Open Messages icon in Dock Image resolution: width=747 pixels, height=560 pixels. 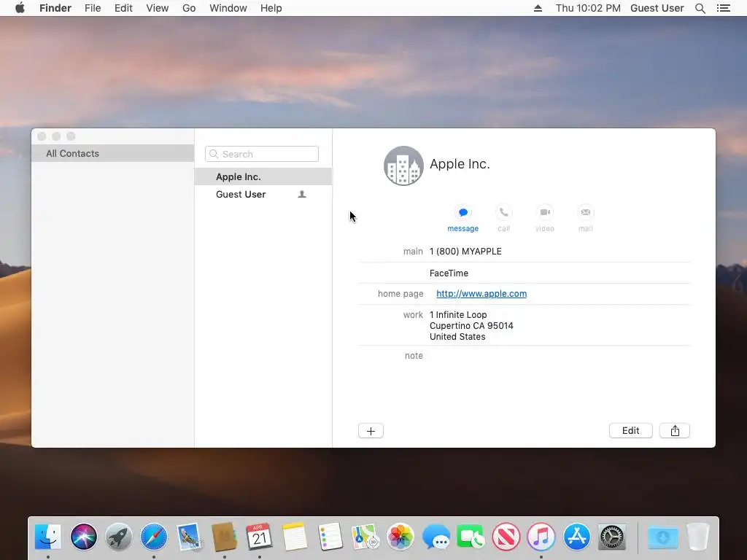coord(436,537)
